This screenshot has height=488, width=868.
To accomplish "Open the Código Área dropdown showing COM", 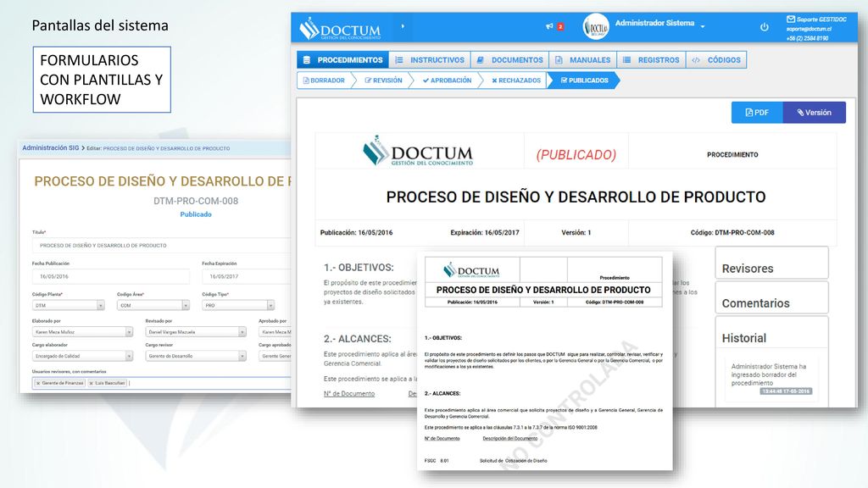I will (x=153, y=305).
